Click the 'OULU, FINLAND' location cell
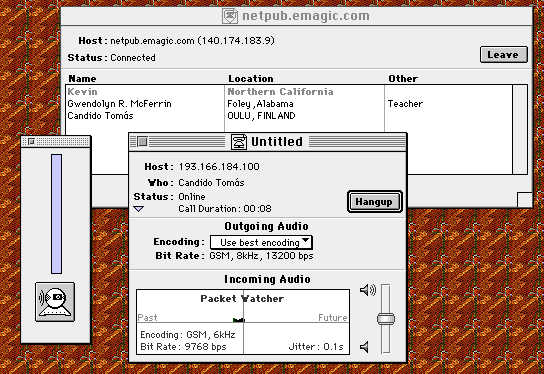Screen dimensions: 544x374 [x=261, y=116]
